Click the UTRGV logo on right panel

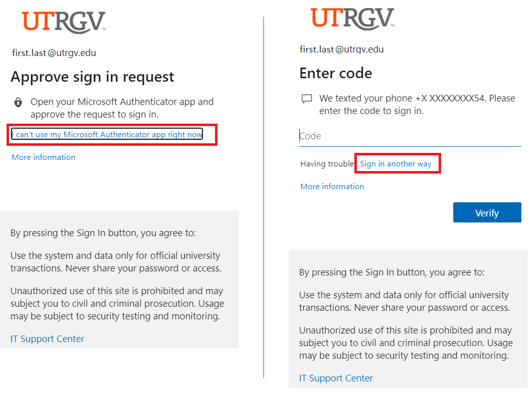click(x=352, y=19)
